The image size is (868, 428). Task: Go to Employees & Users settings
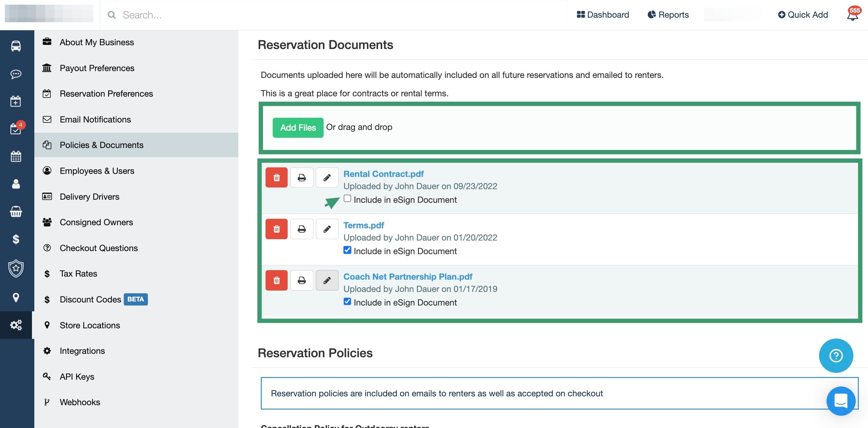pyautogui.click(x=97, y=171)
